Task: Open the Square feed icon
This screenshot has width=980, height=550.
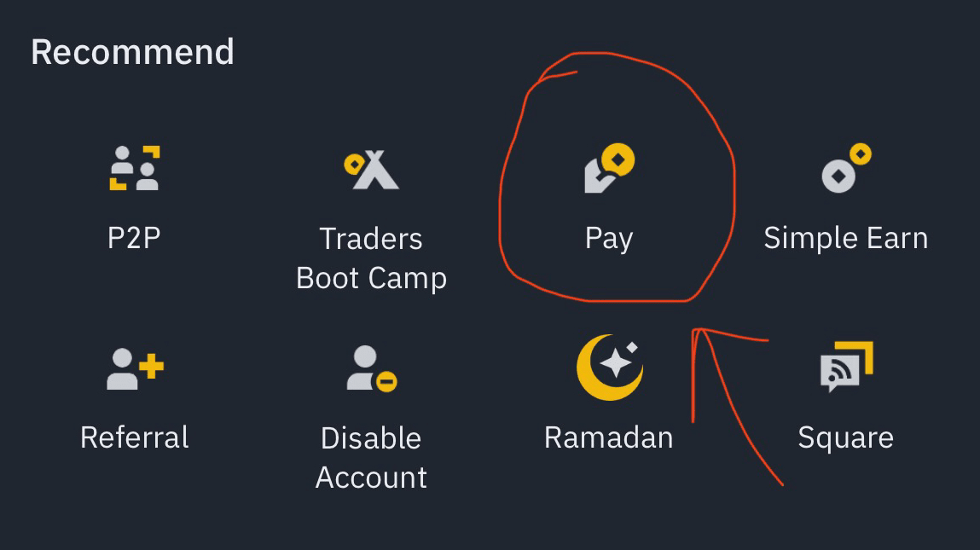Action: point(846,367)
